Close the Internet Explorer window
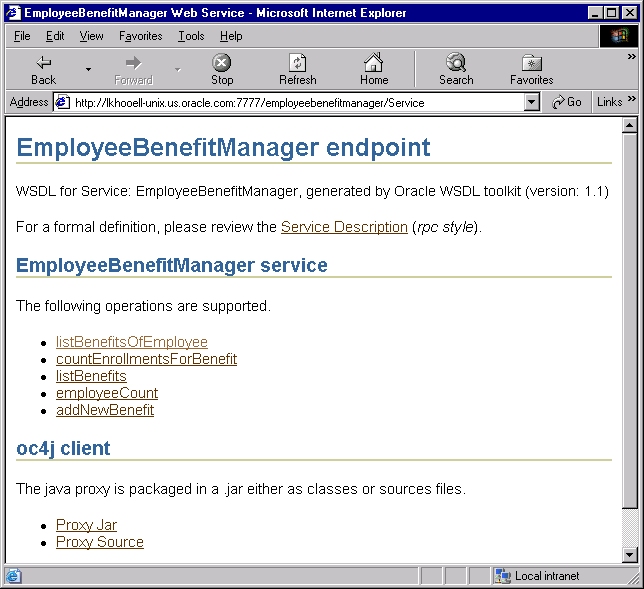 [629, 13]
